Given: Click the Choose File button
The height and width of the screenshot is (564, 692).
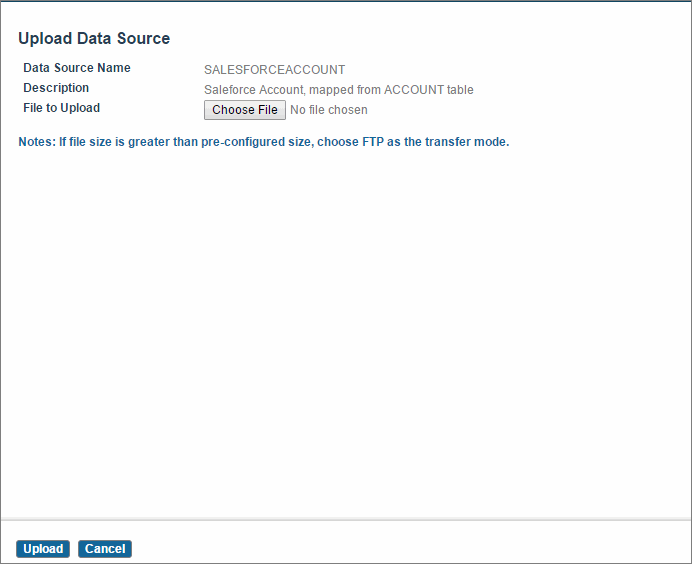Looking at the screenshot, I should click(x=244, y=110).
